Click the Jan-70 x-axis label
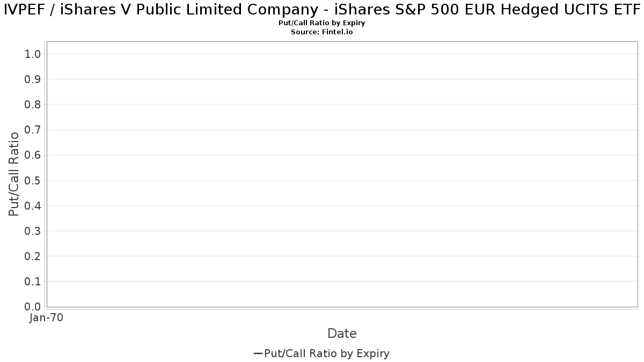Viewport: 644px width, 362px height. [47, 318]
